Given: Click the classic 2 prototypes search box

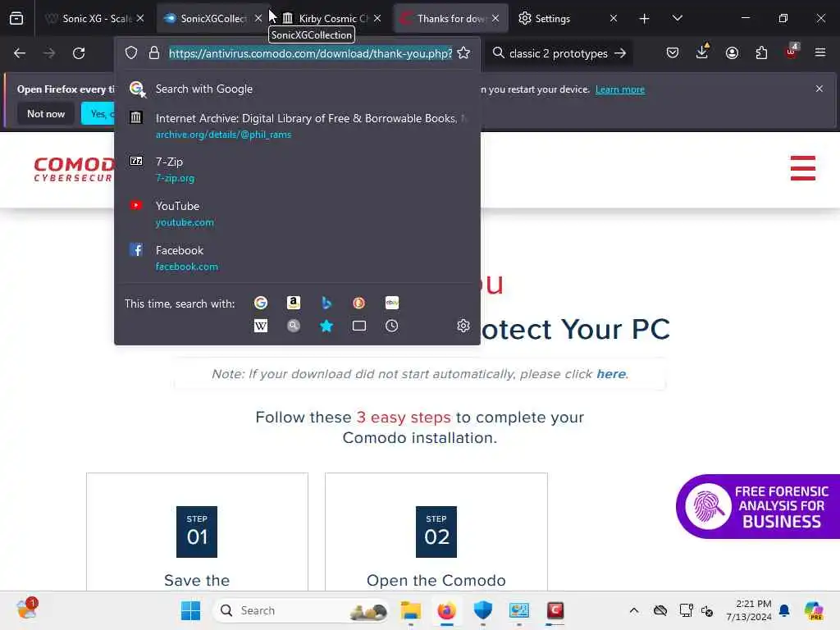Looking at the screenshot, I should click(x=558, y=53).
